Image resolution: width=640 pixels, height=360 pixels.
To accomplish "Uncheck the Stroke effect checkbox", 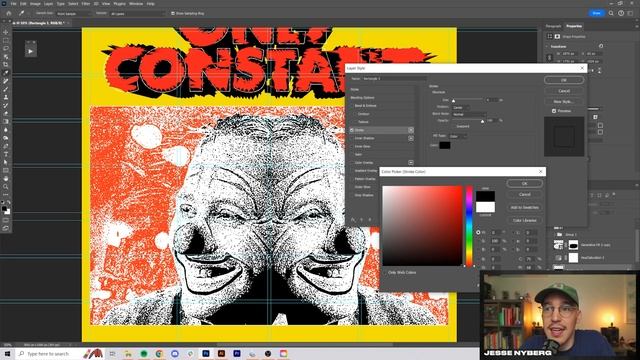I will (x=352, y=130).
